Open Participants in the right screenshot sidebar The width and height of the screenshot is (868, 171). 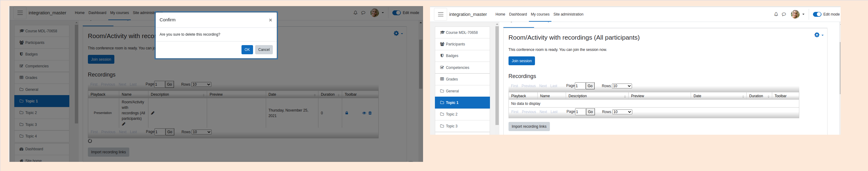click(x=462, y=44)
